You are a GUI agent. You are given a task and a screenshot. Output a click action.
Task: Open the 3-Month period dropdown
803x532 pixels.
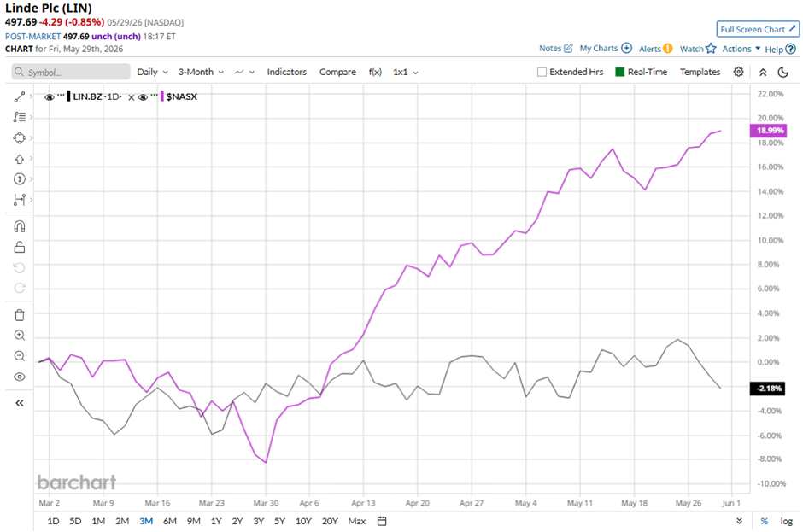tap(201, 73)
